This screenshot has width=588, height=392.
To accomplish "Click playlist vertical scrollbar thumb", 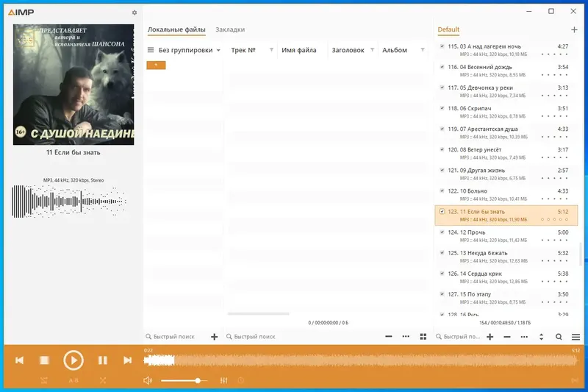I will coord(581,254).
